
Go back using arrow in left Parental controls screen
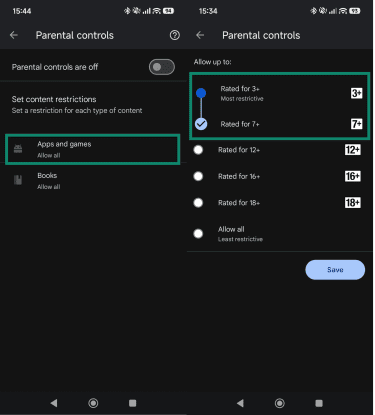coord(14,35)
